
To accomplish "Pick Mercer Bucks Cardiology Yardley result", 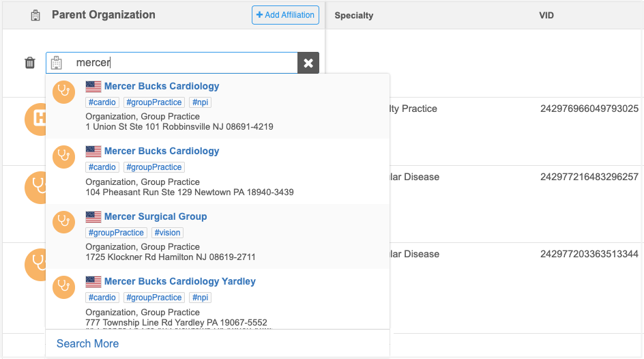I will 180,281.
